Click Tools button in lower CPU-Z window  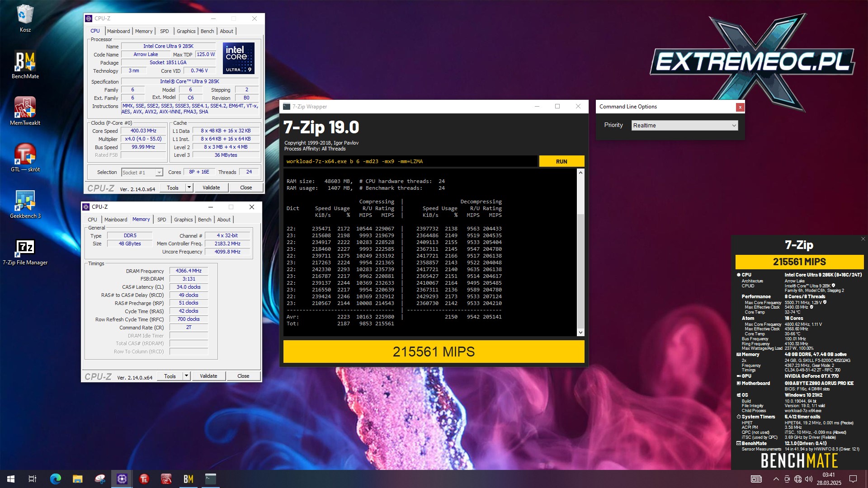[170, 376]
